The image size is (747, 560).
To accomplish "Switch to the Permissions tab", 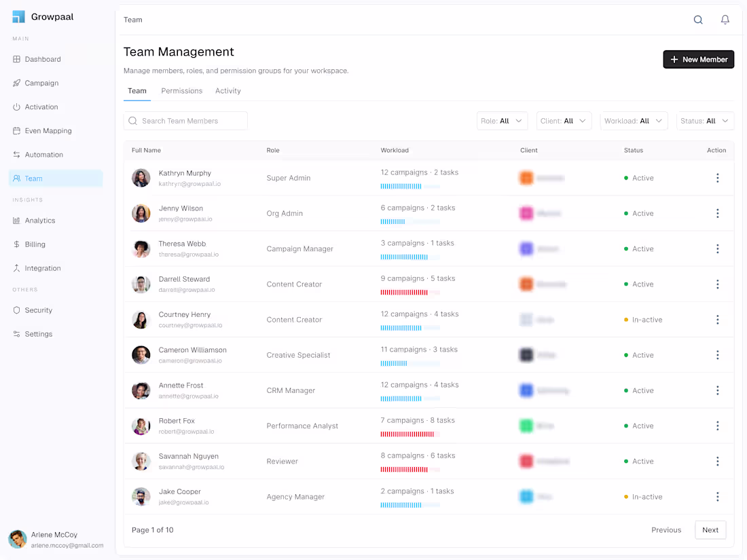I will [x=181, y=91].
